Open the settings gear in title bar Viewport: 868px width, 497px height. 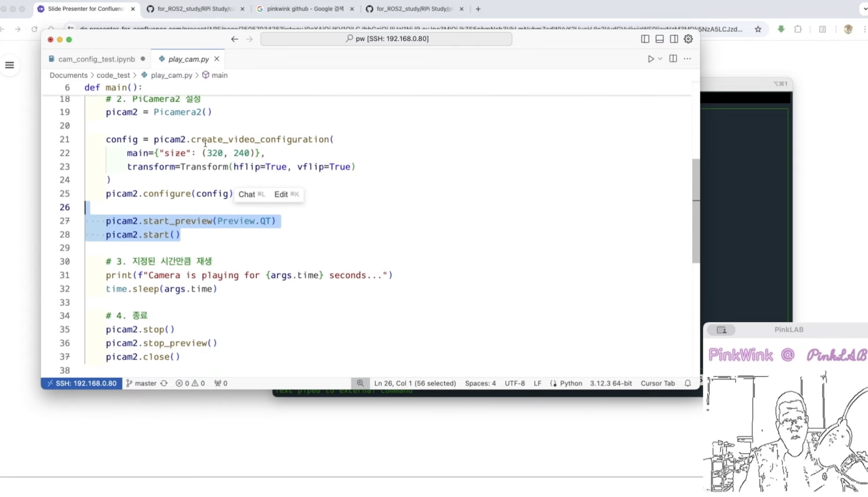click(x=688, y=39)
